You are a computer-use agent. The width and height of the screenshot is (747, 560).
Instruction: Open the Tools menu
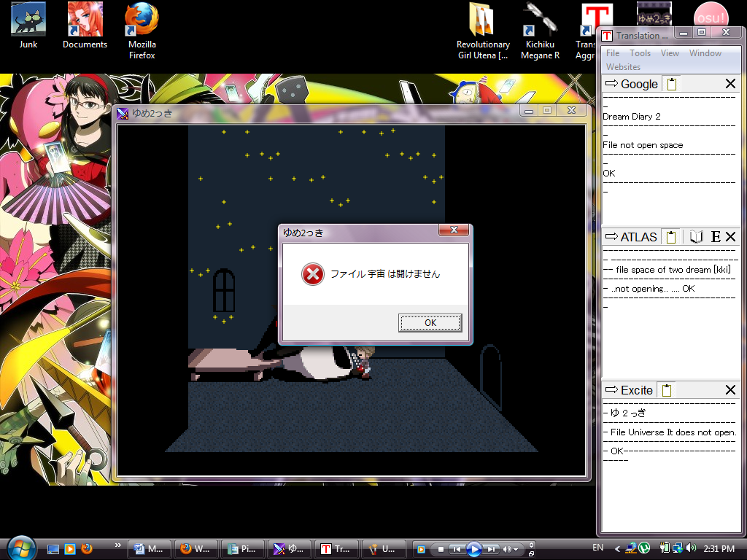coord(640,52)
